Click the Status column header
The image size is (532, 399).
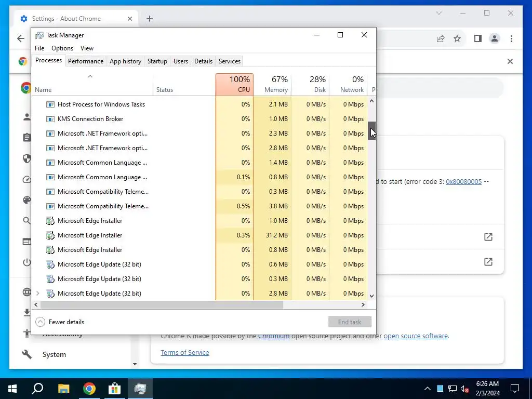pos(184,85)
